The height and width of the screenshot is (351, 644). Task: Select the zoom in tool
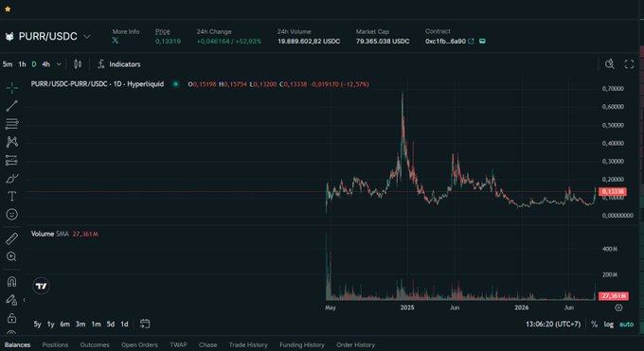click(12, 256)
